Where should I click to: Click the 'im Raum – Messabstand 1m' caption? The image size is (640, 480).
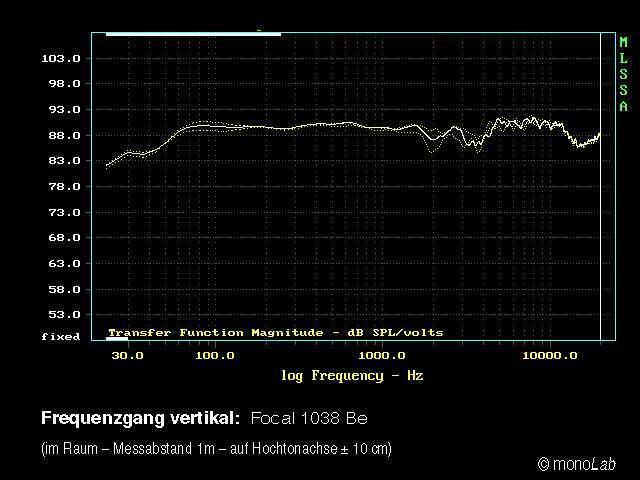click(130, 449)
